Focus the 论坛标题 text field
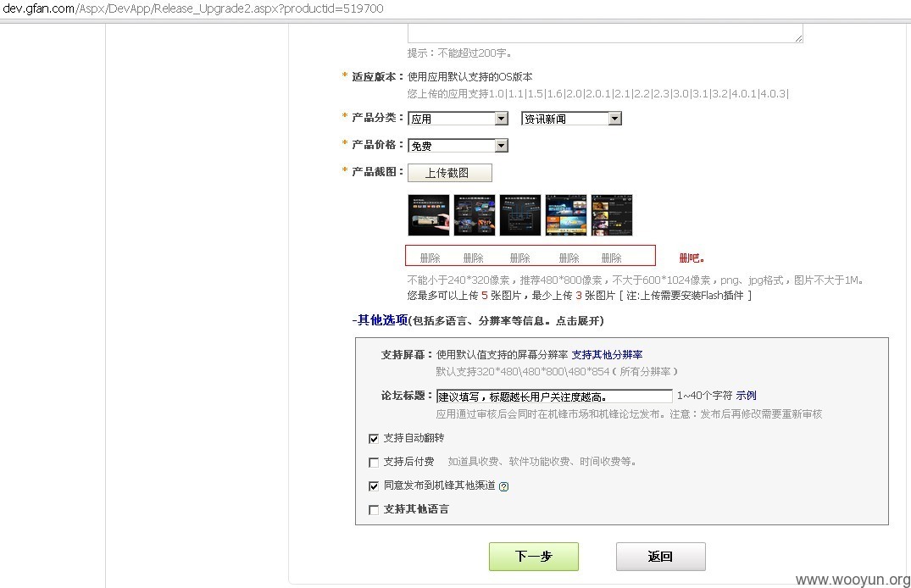This screenshot has width=911, height=588. coord(554,397)
